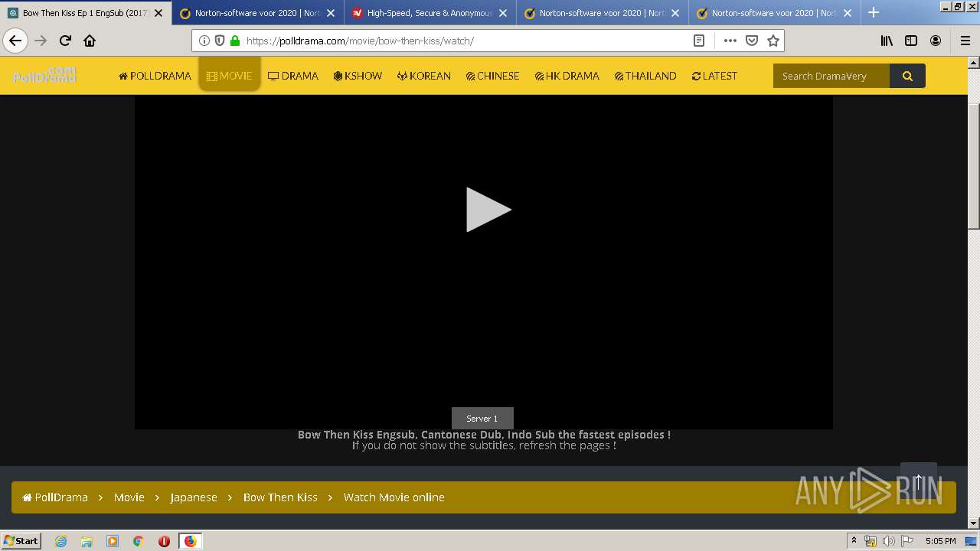980x551 pixels.
Task: Open the Firefox account icon
Action: coord(936,41)
